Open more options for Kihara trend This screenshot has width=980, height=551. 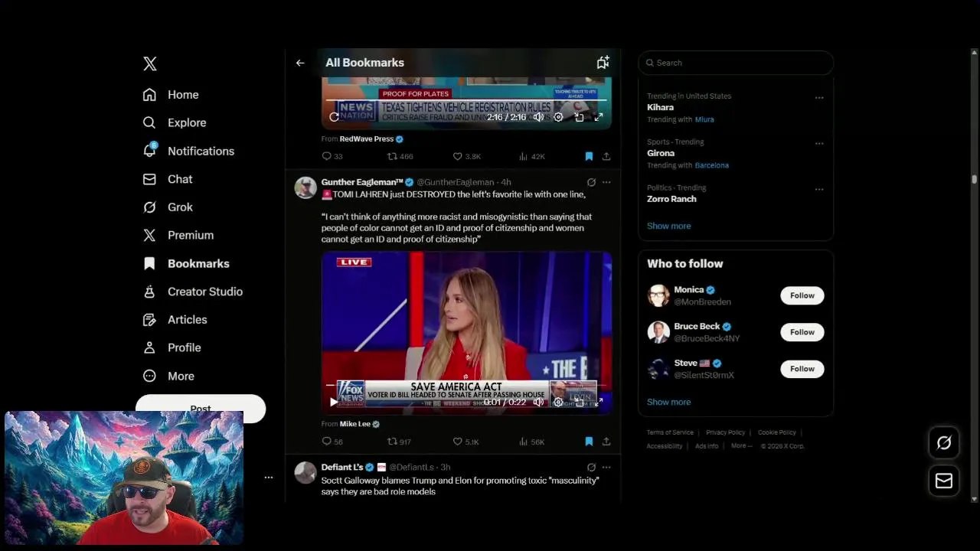[x=819, y=97]
